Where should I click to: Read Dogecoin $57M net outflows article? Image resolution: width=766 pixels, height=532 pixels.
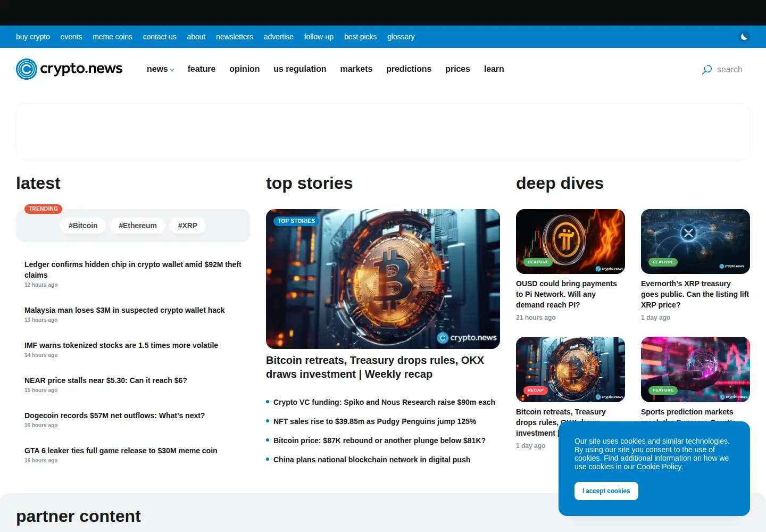pyautogui.click(x=114, y=415)
